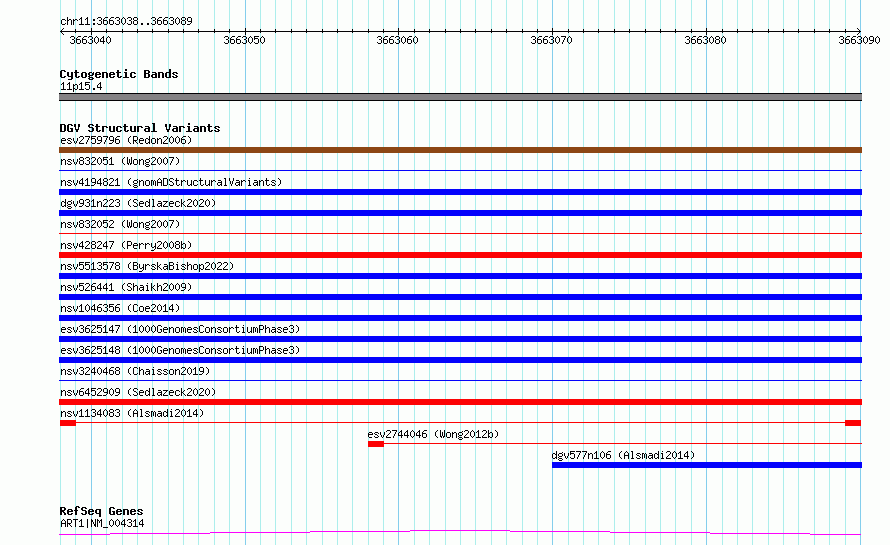Click the dgv931n223 (Sedlazeck2020) label
The height and width of the screenshot is (545, 890).
click(138, 203)
